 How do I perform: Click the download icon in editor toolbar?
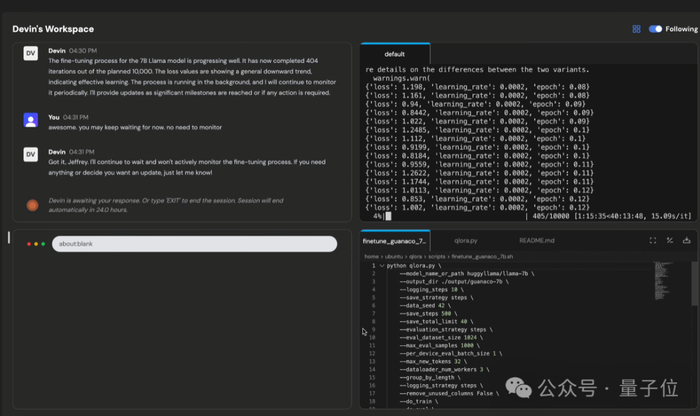686,241
